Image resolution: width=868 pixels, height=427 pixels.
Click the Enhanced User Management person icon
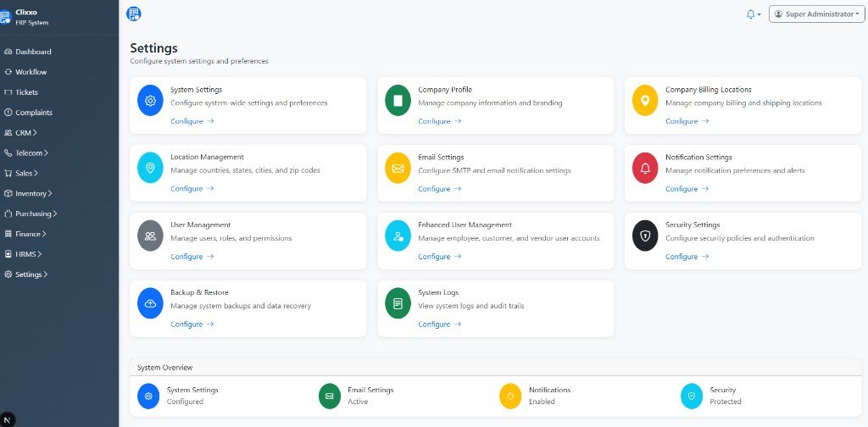(x=398, y=236)
